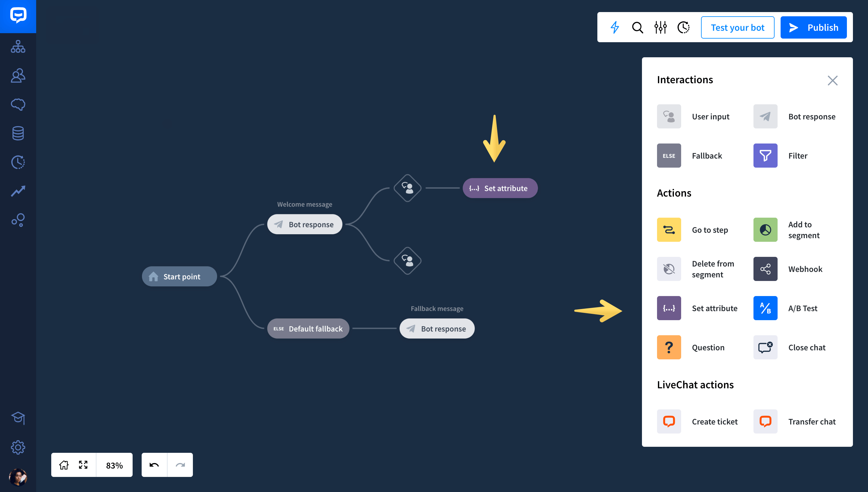The image size is (868, 492).
Task: Open the user profile avatar
Action: [18, 477]
